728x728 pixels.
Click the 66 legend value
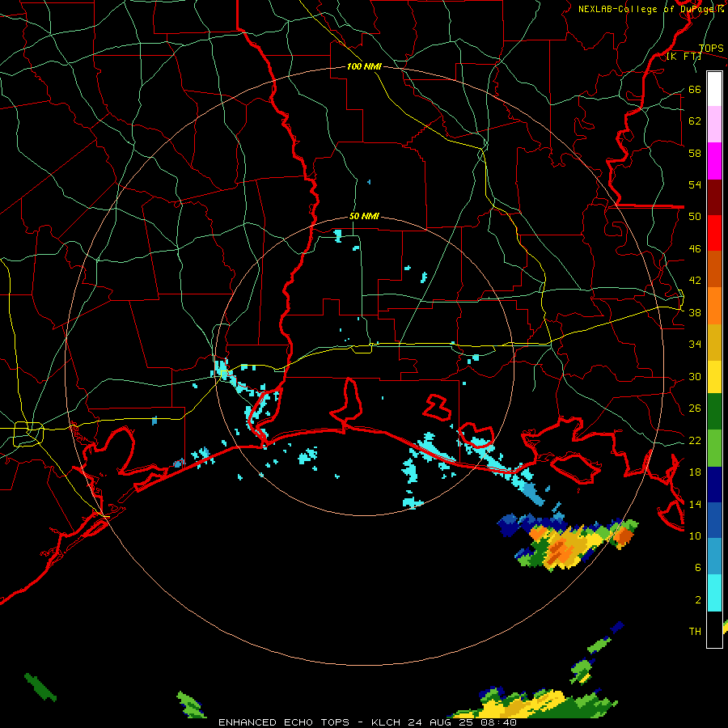coord(695,89)
